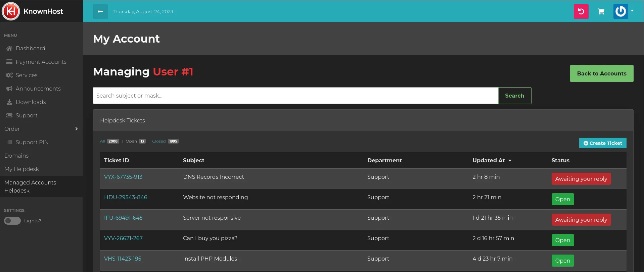This screenshot has height=272, width=644.
Task: Click the back arrow button in header
Action: 100,11
